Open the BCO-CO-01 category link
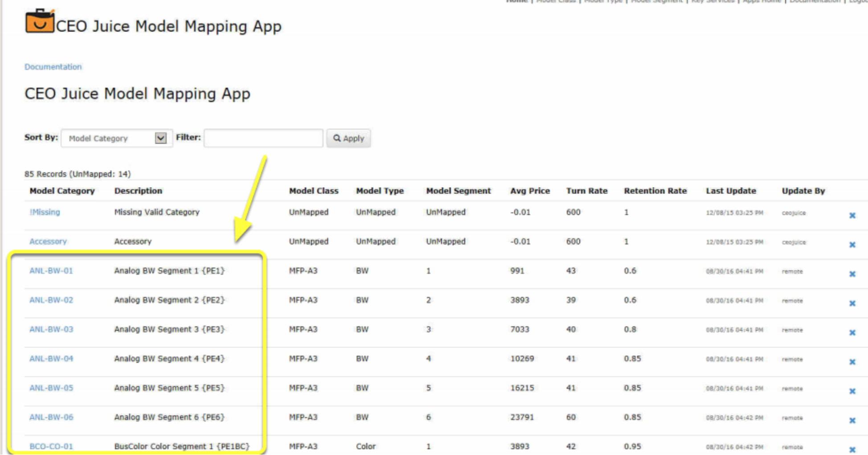 [x=51, y=447]
